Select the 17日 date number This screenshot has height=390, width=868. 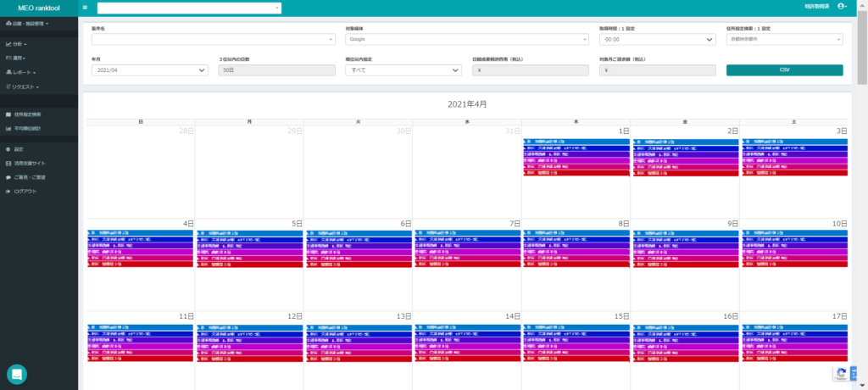(x=840, y=316)
